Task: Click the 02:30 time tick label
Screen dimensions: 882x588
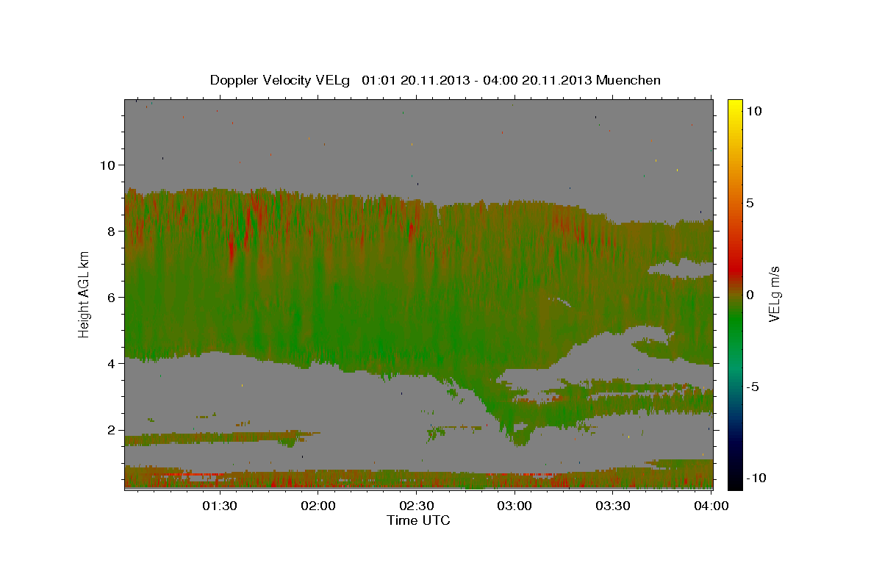Action: click(x=416, y=506)
